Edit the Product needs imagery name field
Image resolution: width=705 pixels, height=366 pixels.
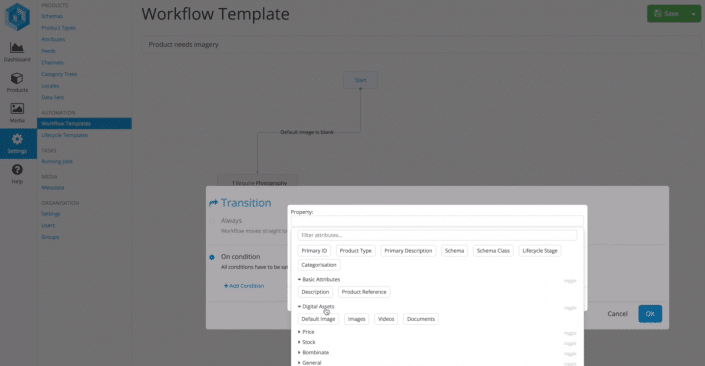point(421,45)
